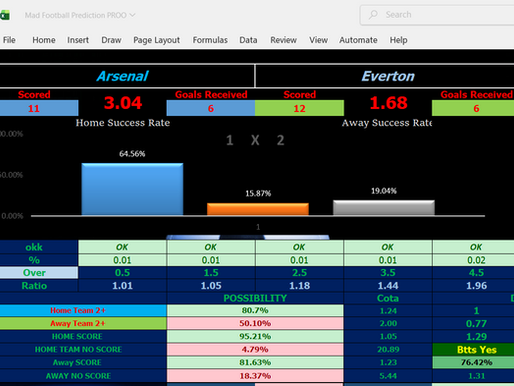
Task: Select Everton's Scored value 12
Action: pos(299,108)
